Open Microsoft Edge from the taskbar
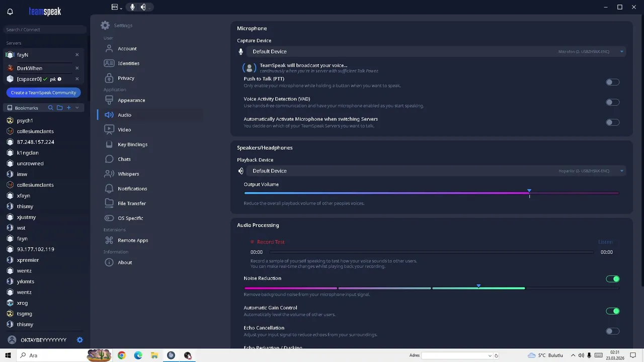Screen dimensions: 644x362 [x=138, y=355]
